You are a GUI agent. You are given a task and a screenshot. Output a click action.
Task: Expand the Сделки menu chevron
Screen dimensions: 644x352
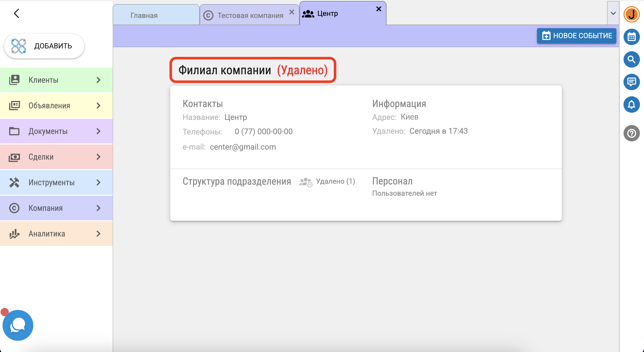99,157
